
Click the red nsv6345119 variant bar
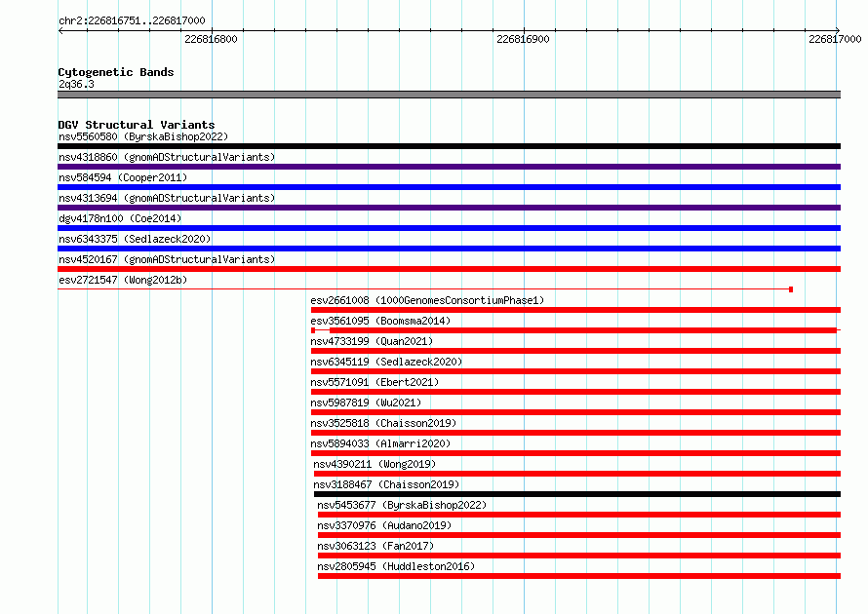(575, 371)
